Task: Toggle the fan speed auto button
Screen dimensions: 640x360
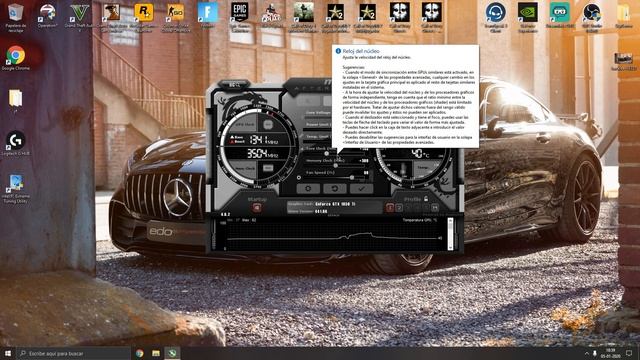Action: point(299,178)
